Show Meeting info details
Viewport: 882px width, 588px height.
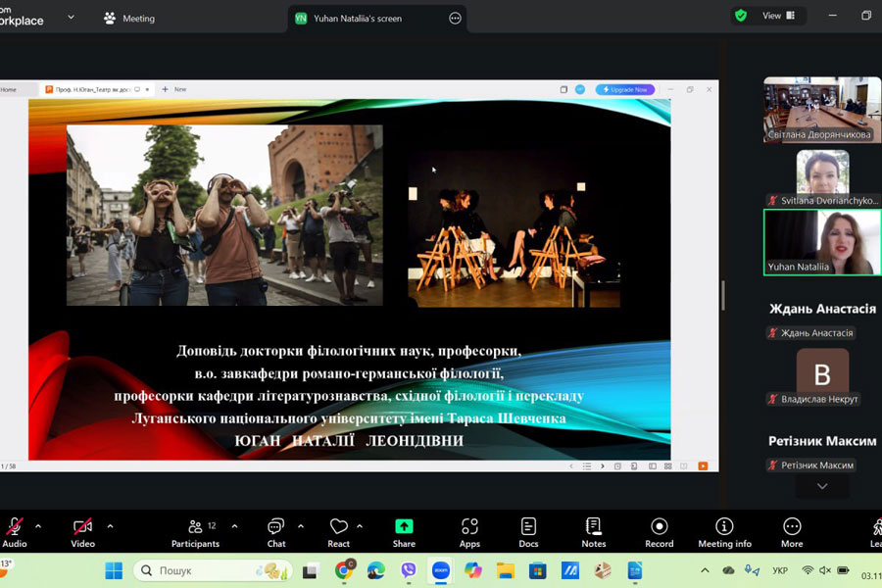pos(724,527)
